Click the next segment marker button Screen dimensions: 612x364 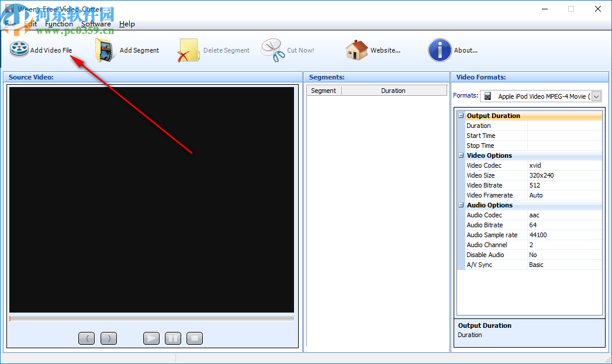click(x=109, y=338)
